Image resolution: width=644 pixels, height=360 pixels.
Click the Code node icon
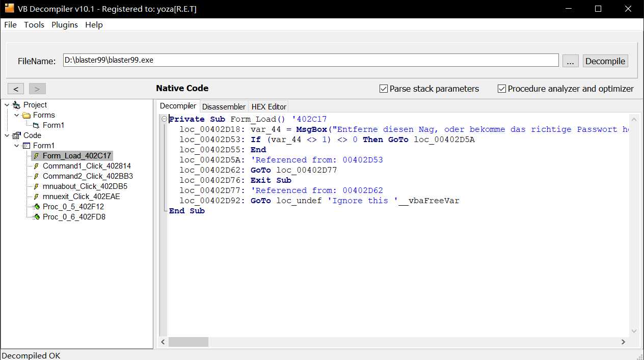pyautogui.click(x=17, y=135)
